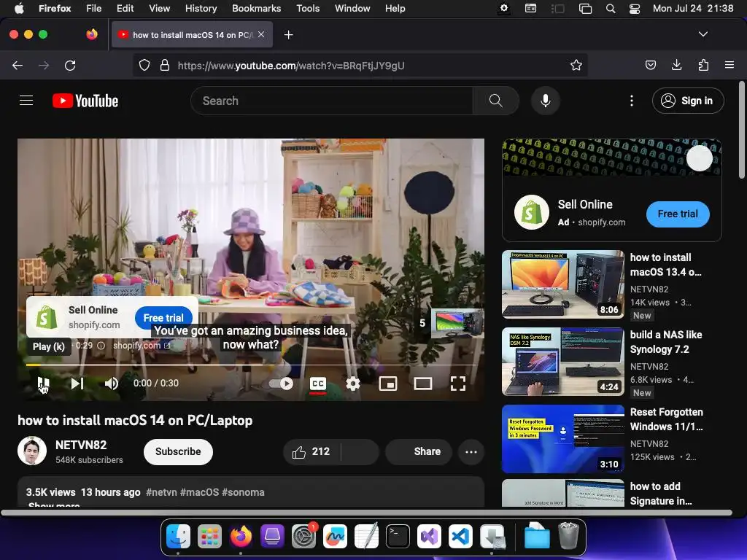This screenshot has height=560, width=747.
Task: Click the page vertical scrollbar
Action: coord(741,131)
